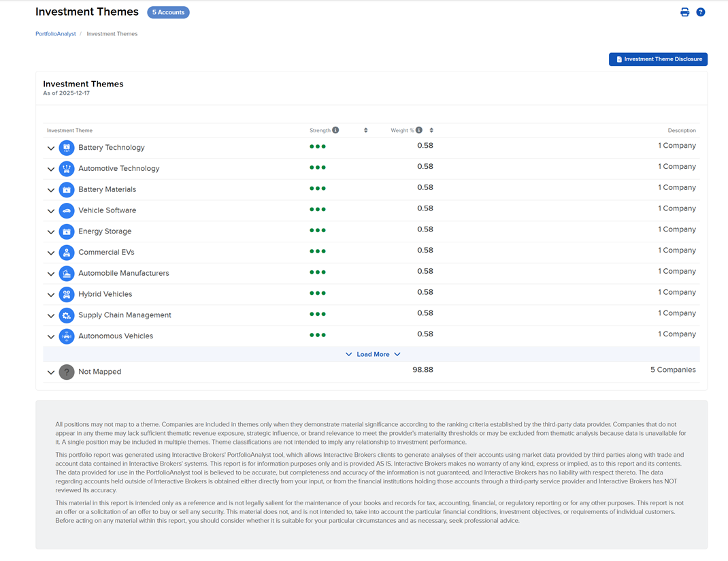Expand the Not Mapped row chevron

[51, 372]
